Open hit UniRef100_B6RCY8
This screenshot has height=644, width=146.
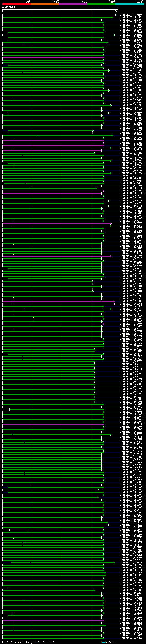pyautogui.click(x=131, y=361)
